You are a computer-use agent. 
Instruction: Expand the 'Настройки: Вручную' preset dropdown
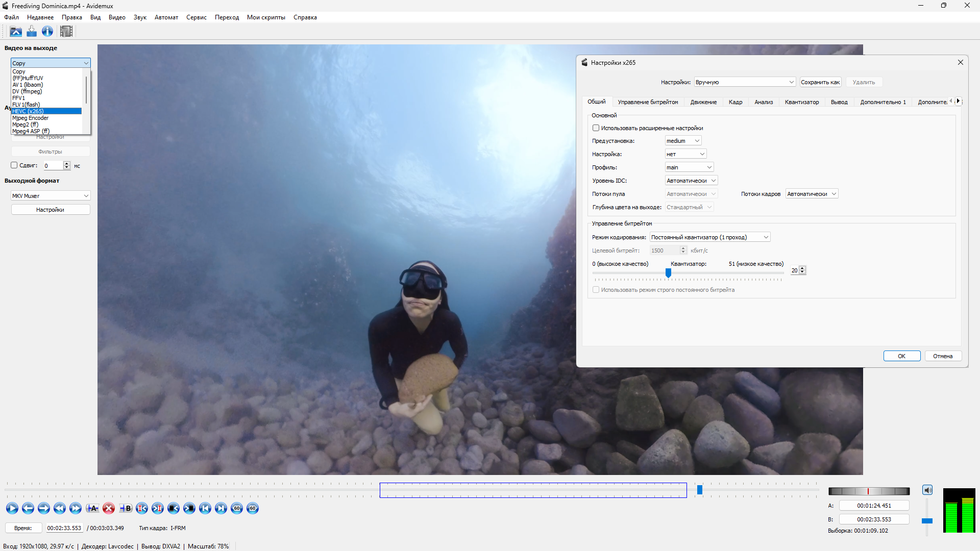(x=745, y=82)
